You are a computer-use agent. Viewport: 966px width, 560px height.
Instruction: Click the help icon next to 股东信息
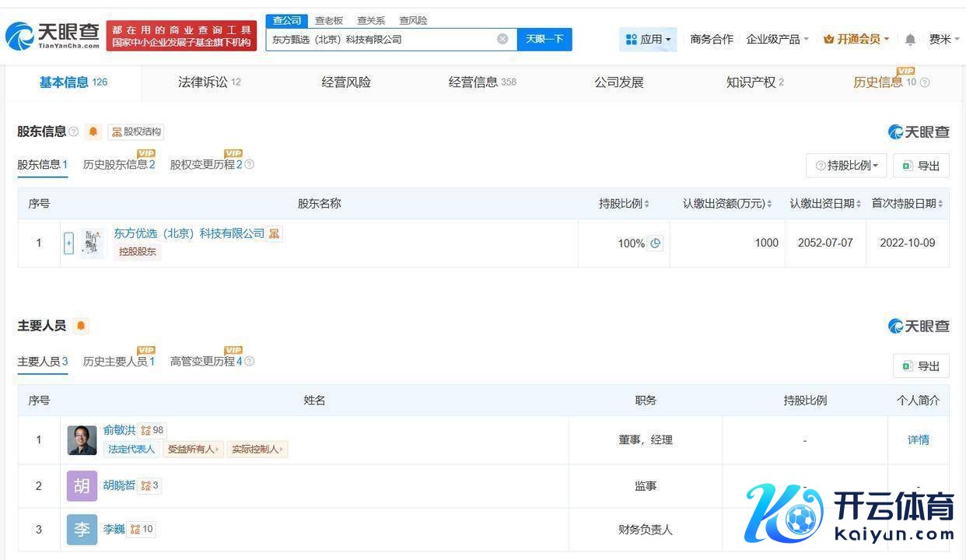[74, 131]
